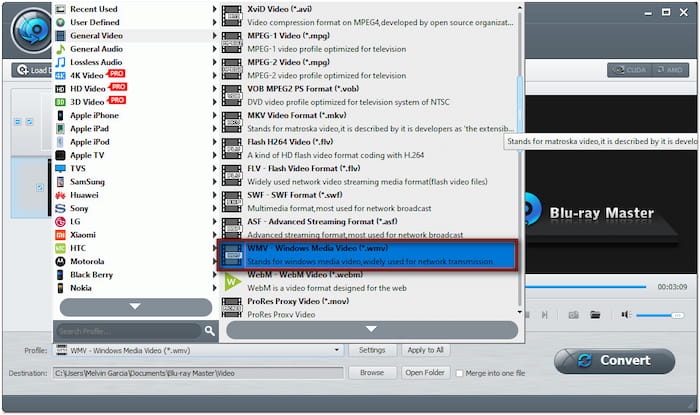The image size is (700, 415).
Task: Select the Lossless Audio category icon
Action: click(61, 62)
